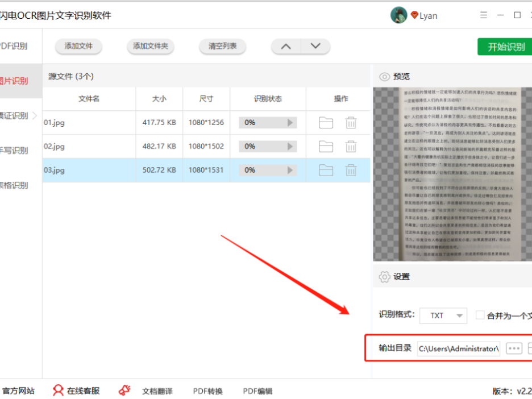Click 02.jpg progress bar at 0%

coord(268,146)
